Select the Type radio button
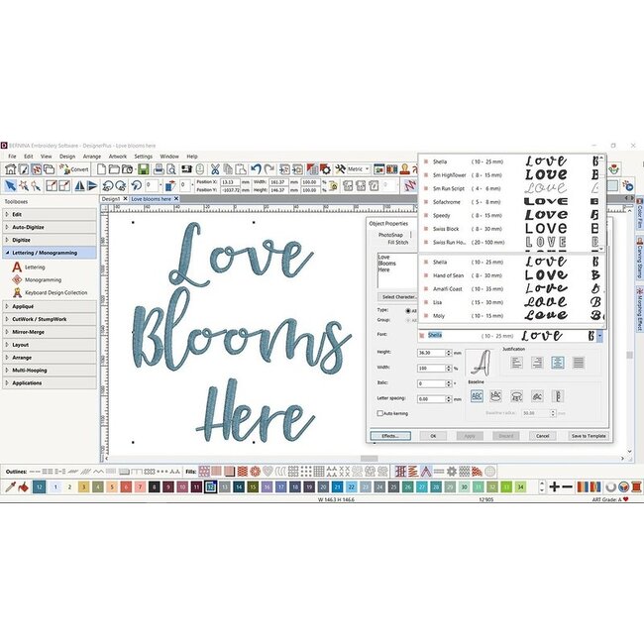The image size is (644, 644). [408, 310]
